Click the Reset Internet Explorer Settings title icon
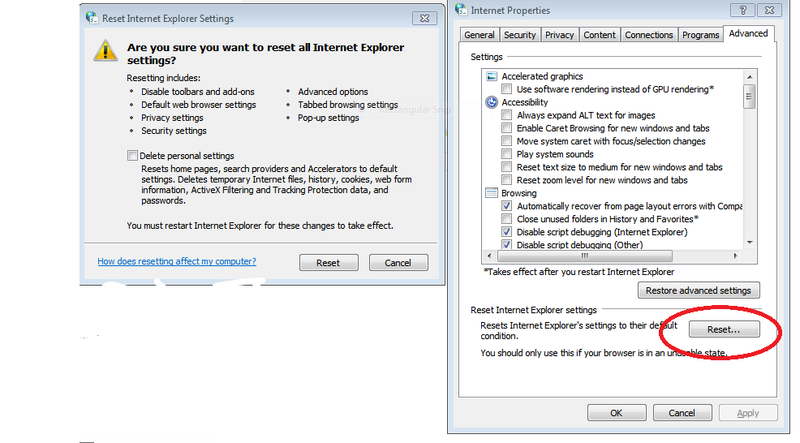800x443 pixels. (x=92, y=18)
